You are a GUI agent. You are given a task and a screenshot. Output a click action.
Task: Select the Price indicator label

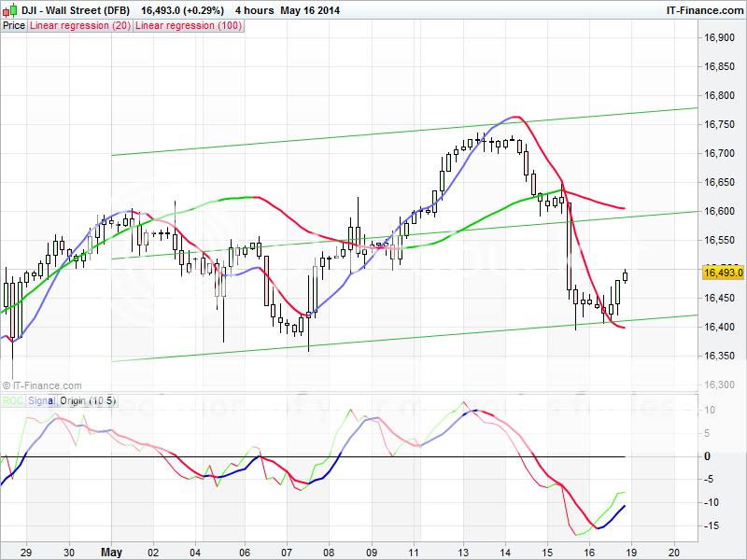pyautogui.click(x=14, y=25)
